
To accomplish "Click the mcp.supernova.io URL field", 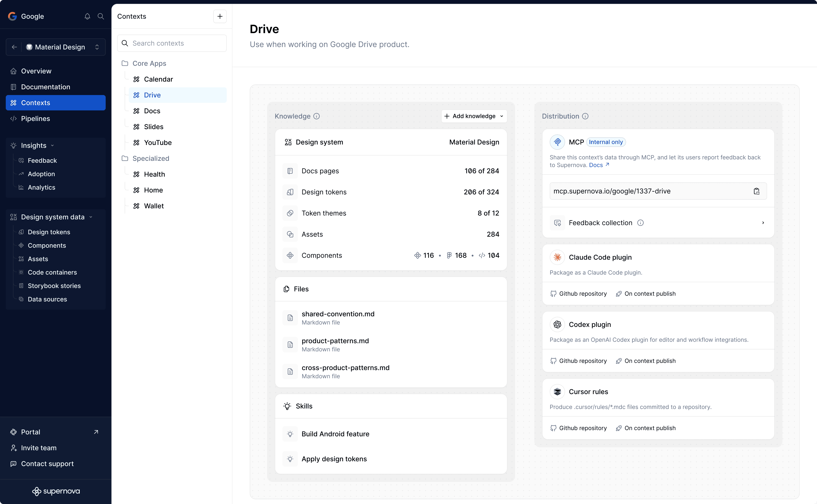I will pos(658,191).
